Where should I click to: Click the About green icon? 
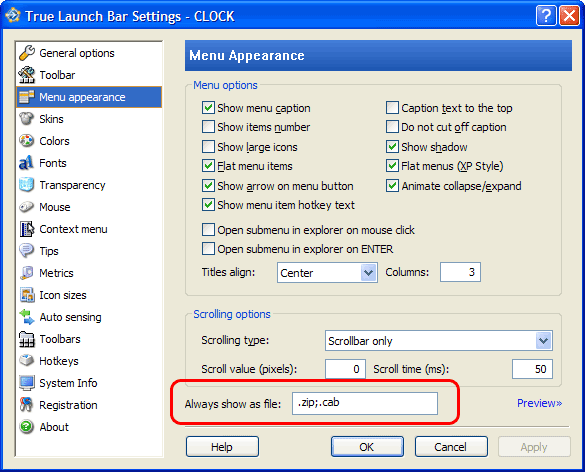tap(26, 426)
